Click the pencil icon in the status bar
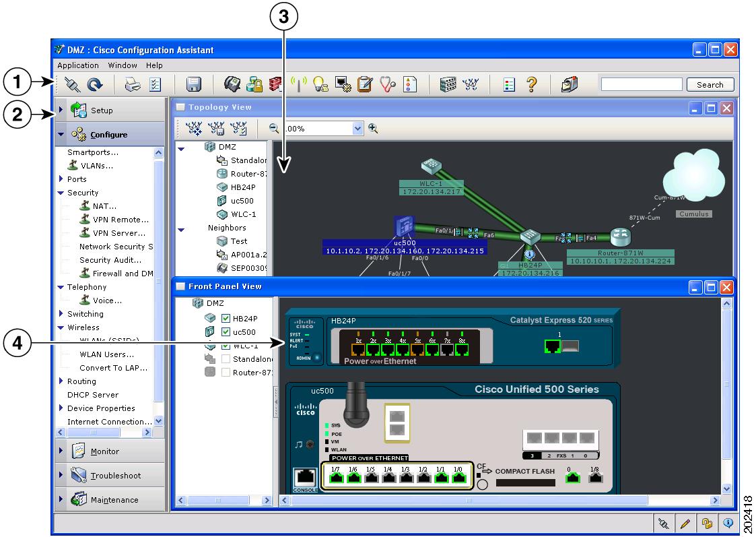Viewport: 756px width, 537px height. pos(685,524)
